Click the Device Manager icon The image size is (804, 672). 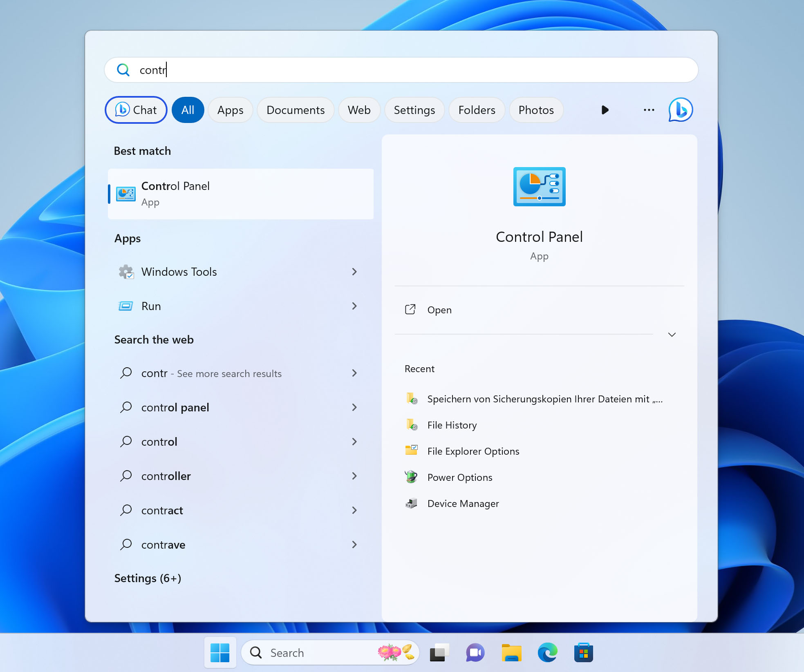[x=411, y=503]
